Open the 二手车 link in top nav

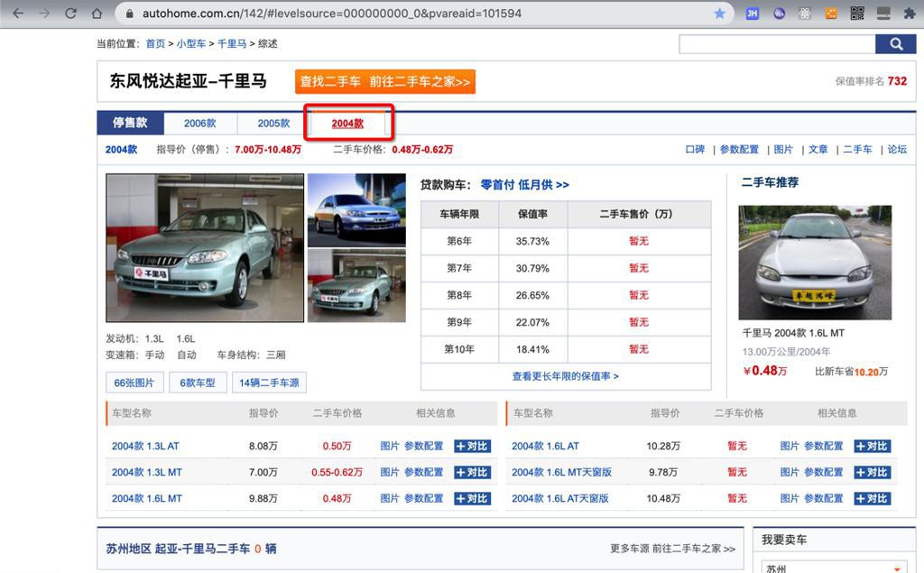tap(857, 150)
